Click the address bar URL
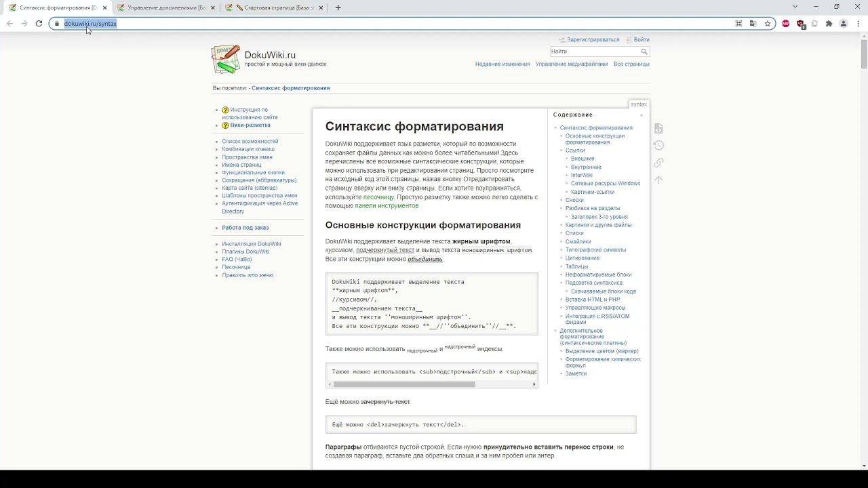This screenshot has height=488, width=868. point(90,23)
